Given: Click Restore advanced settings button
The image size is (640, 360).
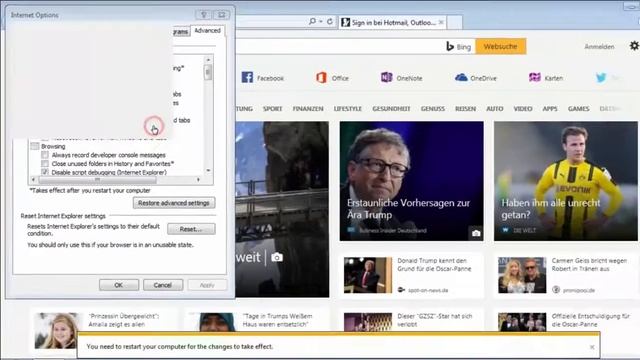Looking at the screenshot, I should (x=174, y=203).
